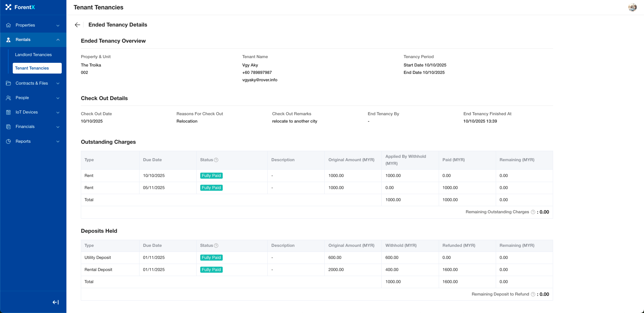Screen dimensions: 644x313
Task: Click the back arrow beside Ended Tenancy Details
Action: [x=77, y=25]
